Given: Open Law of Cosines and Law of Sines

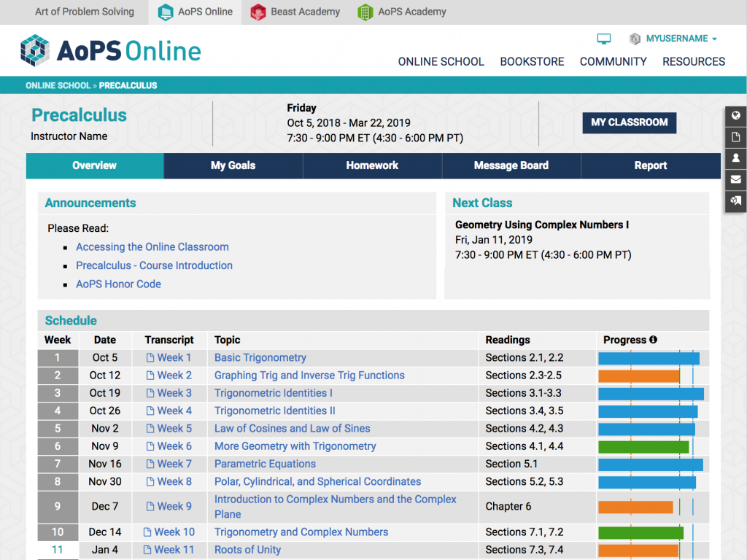Looking at the screenshot, I should [292, 429].
